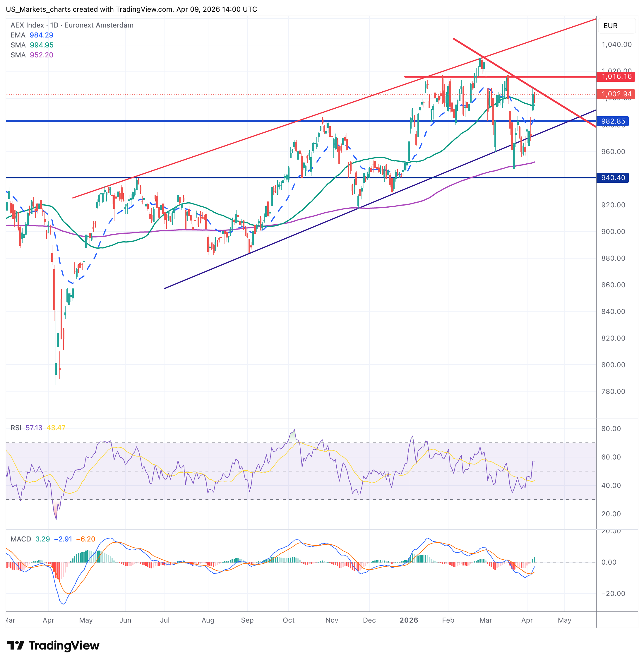The width and height of the screenshot is (644, 663).
Task: Click the TradingView logo icon
Action: 16,645
